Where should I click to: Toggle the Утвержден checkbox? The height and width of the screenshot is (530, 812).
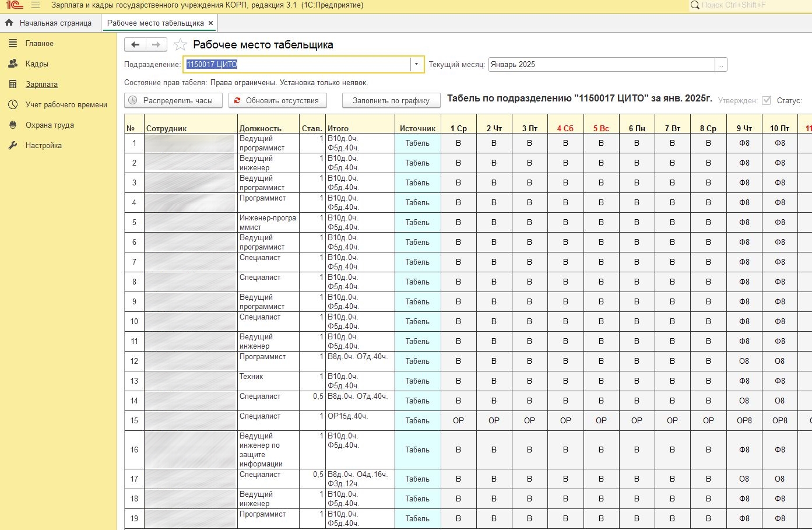click(x=767, y=100)
